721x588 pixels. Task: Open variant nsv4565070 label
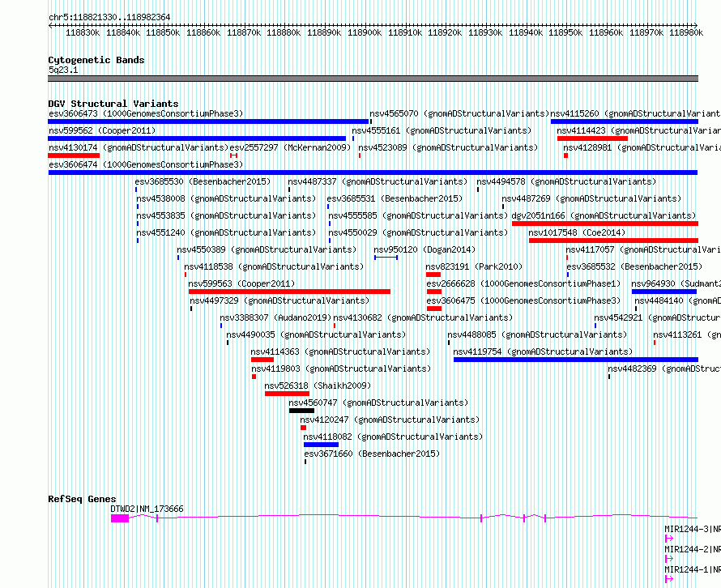pos(459,113)
